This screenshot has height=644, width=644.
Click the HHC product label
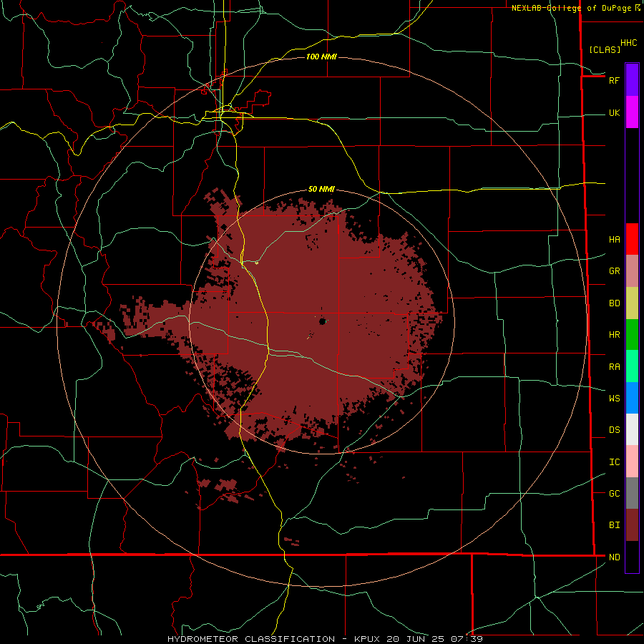pyautogui.click(x=628, y=43)
